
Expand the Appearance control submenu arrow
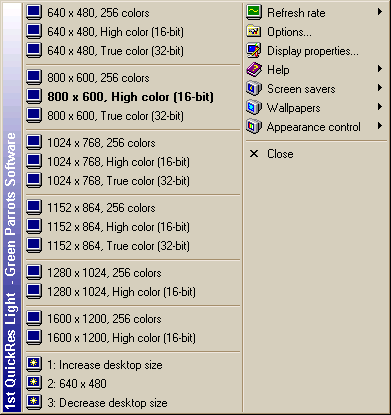380,126
